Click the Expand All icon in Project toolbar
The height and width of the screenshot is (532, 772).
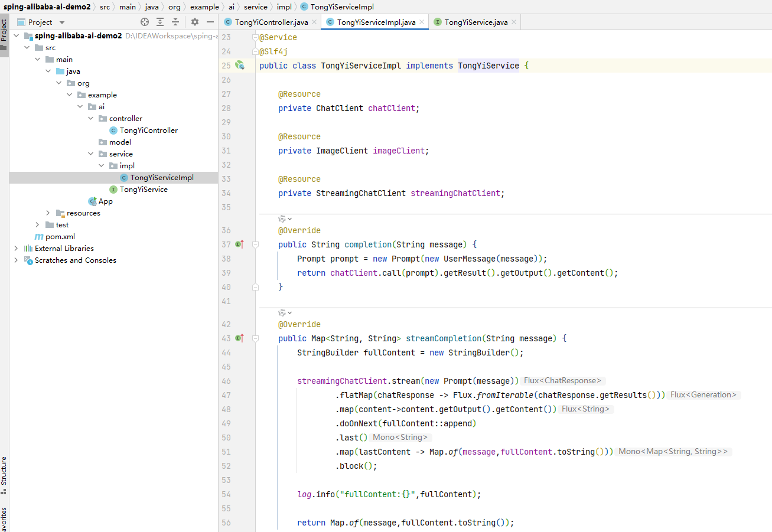[160, 22]
